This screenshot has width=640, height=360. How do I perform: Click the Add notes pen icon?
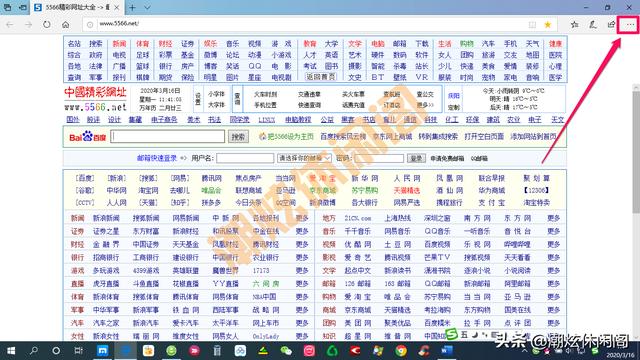click(593, 24)
